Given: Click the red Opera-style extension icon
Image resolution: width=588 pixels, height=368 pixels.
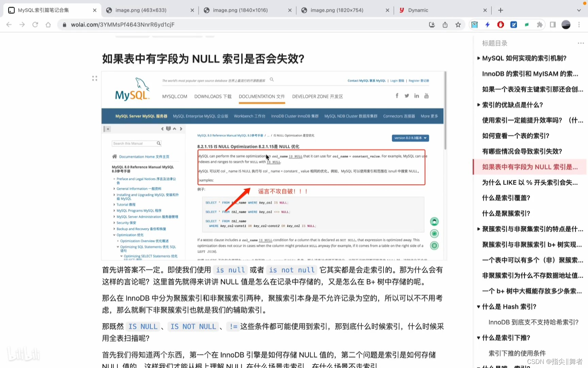Looking at the screenshot, I should coord(501,25).
